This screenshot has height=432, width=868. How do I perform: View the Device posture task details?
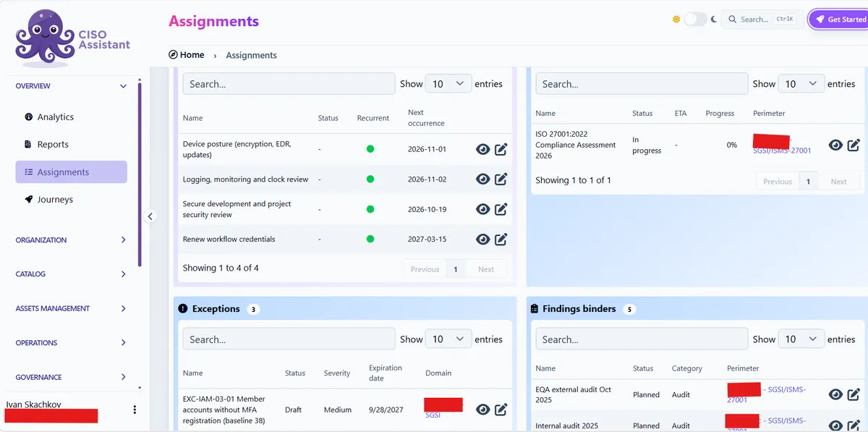click(483, 150)
